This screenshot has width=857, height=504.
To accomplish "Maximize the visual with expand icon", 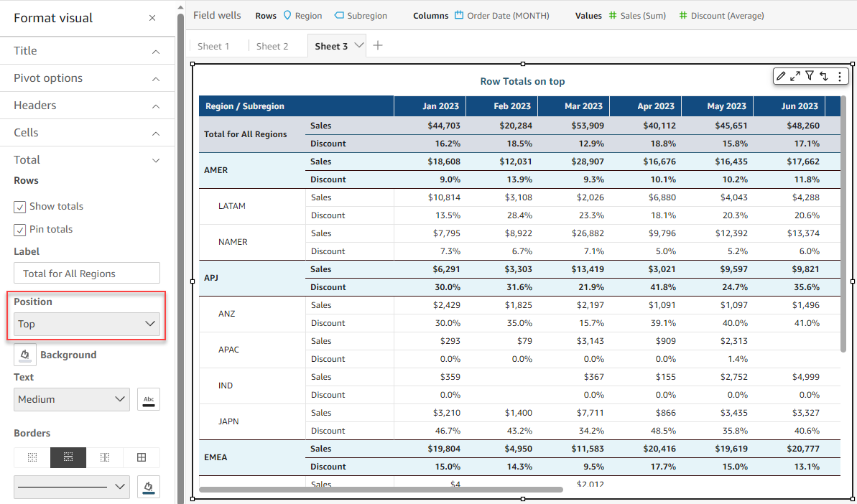I will [795, 76].
